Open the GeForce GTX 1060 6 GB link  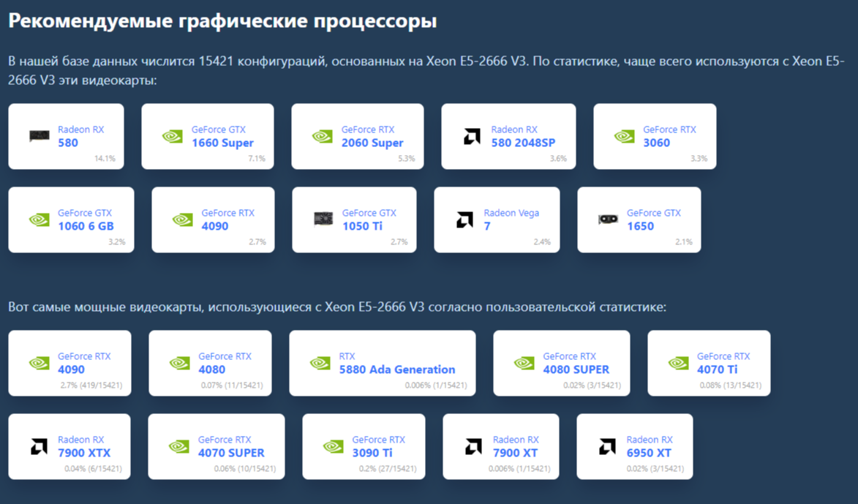click(86, 220)
